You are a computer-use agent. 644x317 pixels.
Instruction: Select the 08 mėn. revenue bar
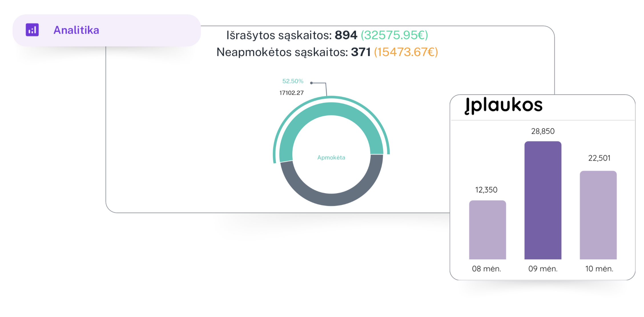coord(487,230)
